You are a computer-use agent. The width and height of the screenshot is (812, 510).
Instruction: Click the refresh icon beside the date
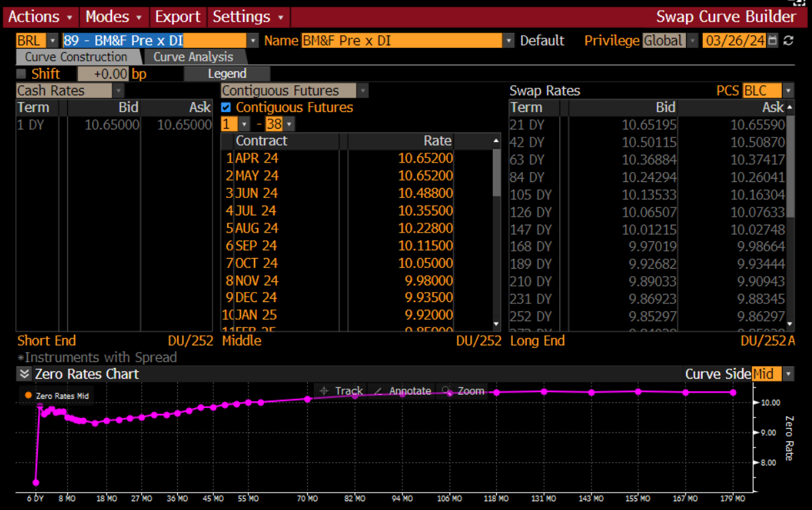pos(789,41)
